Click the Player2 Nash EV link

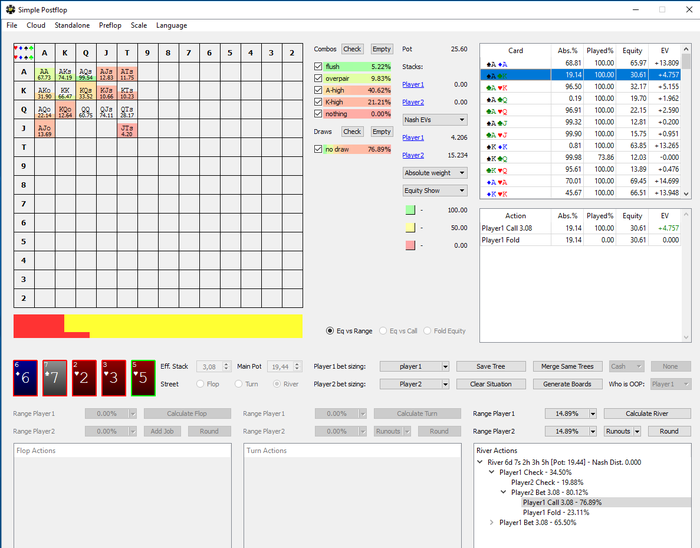pyautogui.click(x=413, y=155)
